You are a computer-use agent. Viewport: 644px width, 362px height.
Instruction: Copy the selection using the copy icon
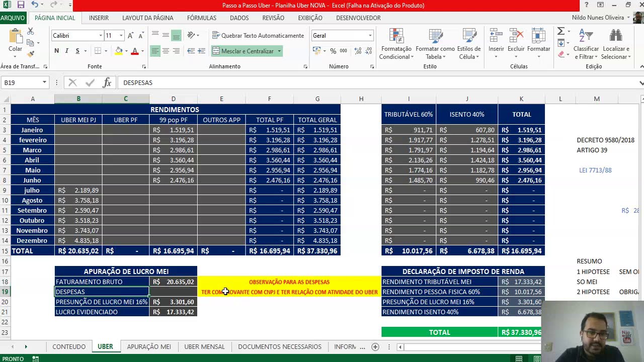tap(30, 43)
